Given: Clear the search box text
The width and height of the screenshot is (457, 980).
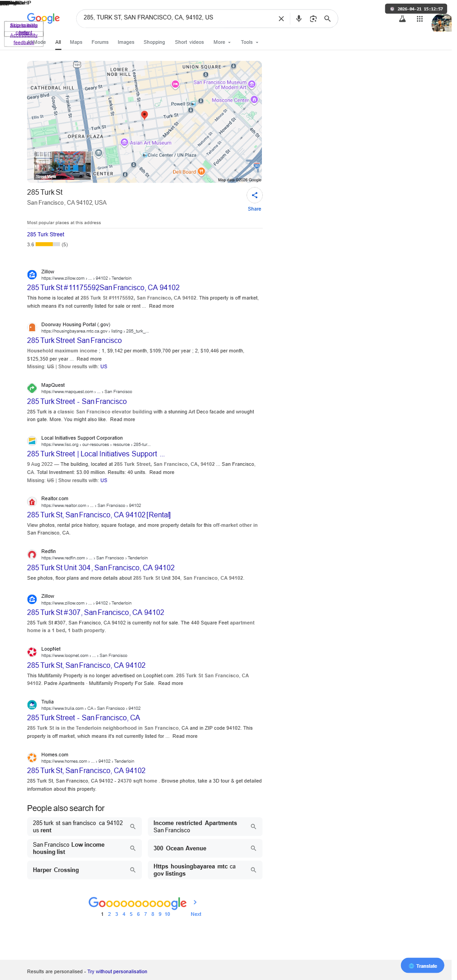Looking at the screenshot, I should click(281, 19).
